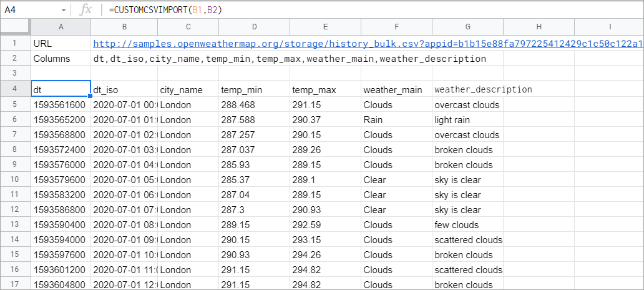Select overcast clouds in row 5

(467, 104)
